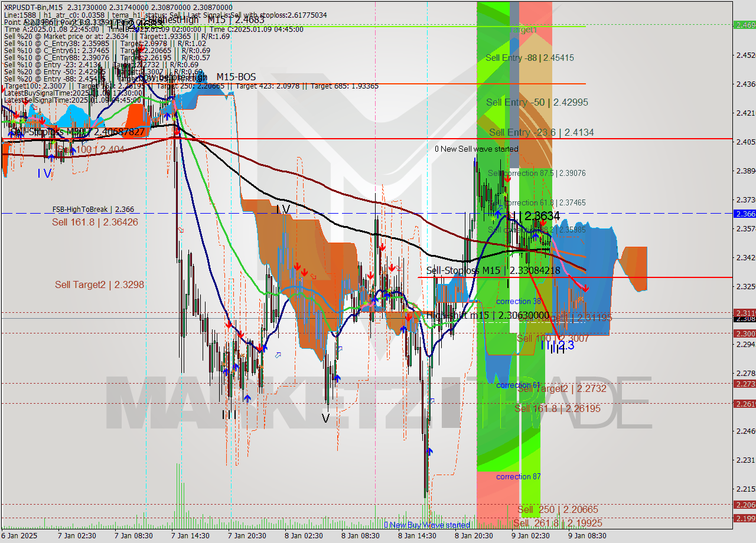756x543 pixels.
Task: Click the '9 Jan 02:30' time label
Action: tap(530, 536)
